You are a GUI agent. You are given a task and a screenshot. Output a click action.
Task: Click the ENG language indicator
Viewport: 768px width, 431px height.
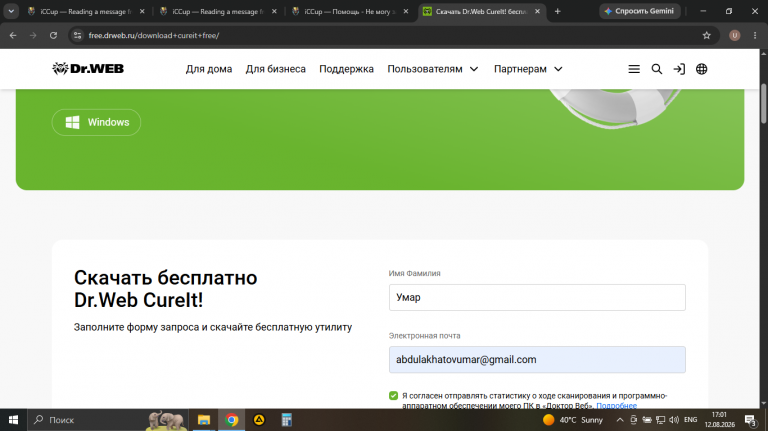[691, 420]
